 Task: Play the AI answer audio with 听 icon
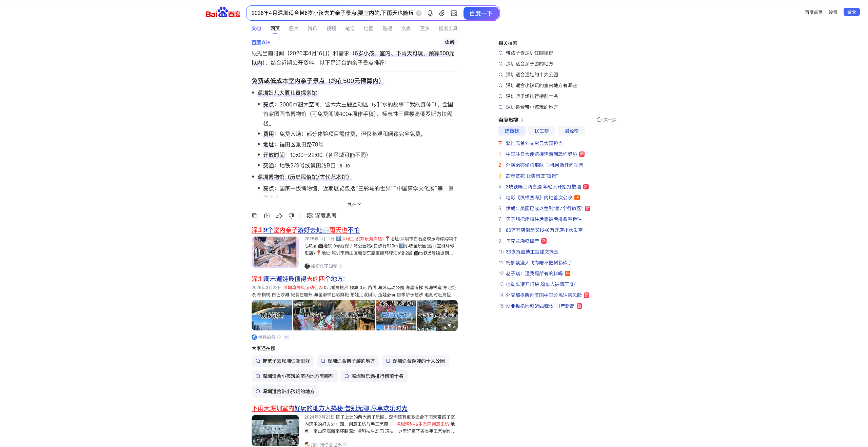coord(450,42)
